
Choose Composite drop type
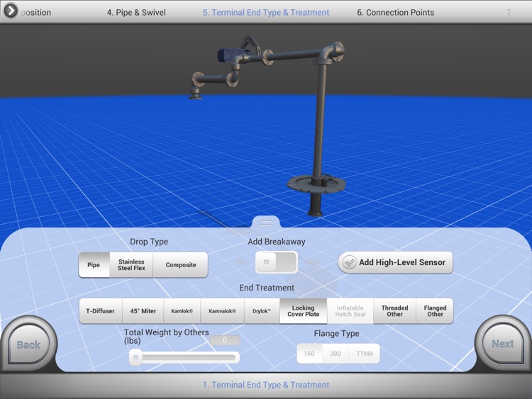(x=180, y=265)
